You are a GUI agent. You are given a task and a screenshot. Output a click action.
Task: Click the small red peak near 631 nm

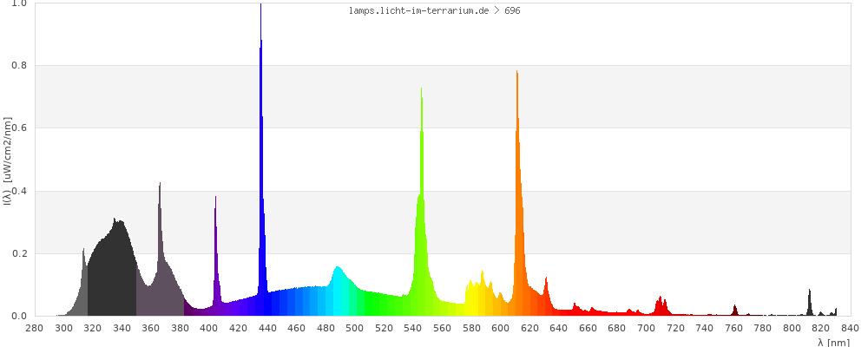[x=546, y=297]
